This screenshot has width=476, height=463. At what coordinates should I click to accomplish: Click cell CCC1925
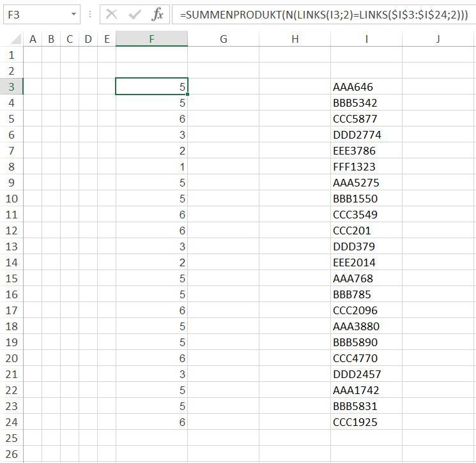pos(366,422)
